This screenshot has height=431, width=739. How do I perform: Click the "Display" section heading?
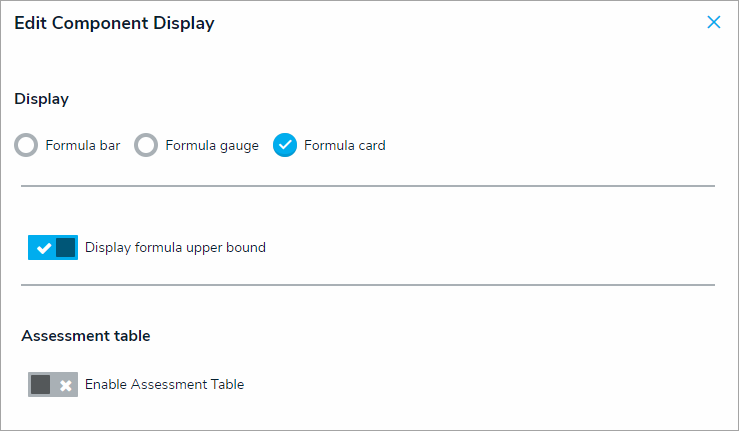click(41, 99)
